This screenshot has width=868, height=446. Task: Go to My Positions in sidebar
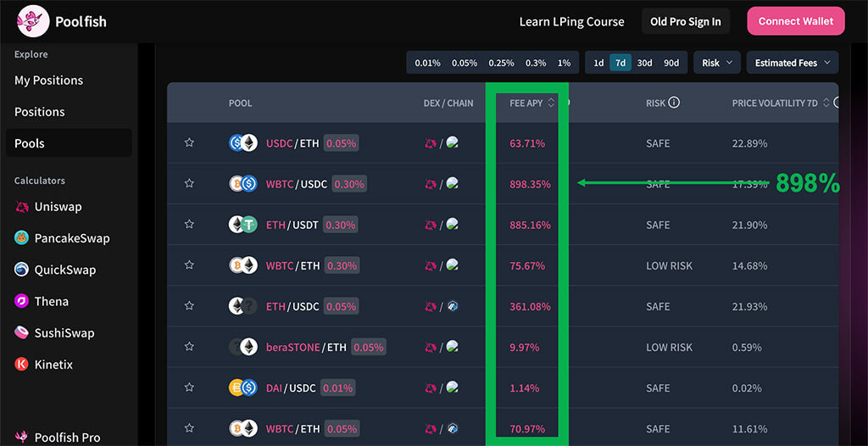pyautogui.click(x=48, y=81)
